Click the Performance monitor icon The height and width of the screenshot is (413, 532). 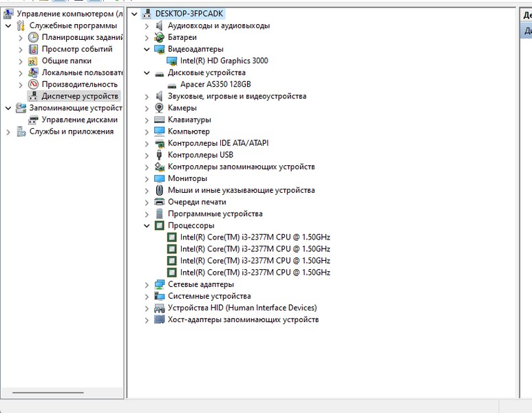click(x=33, y=84)
